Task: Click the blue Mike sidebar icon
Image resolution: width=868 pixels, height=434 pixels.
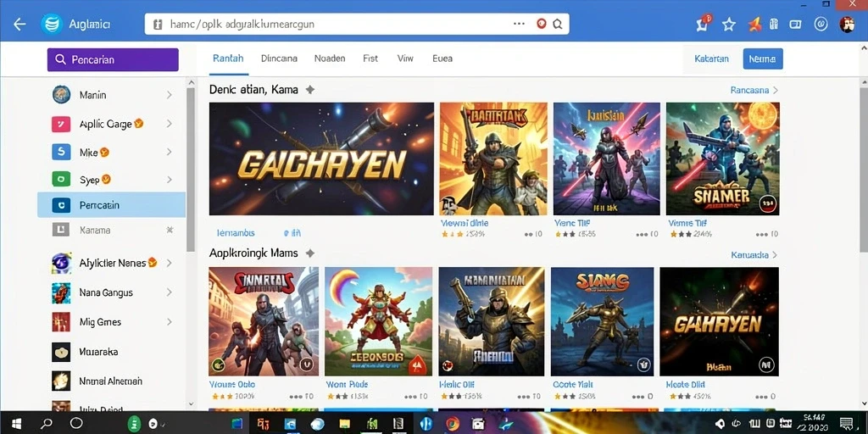Action: [x=61, y=152]
